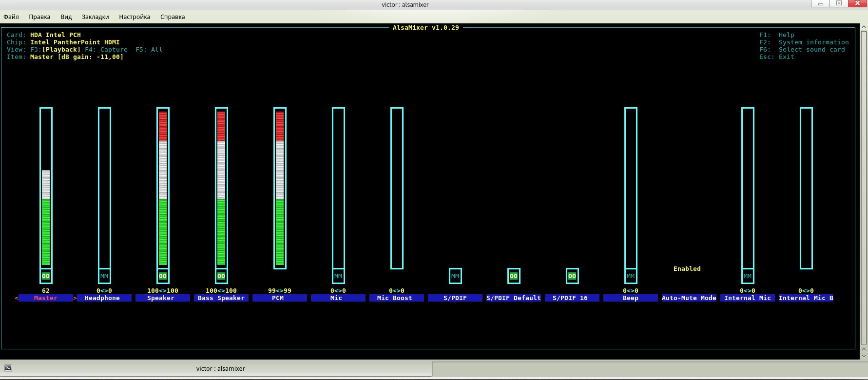The image size is (868, 380).
Task: Unmute the Internal Mic MM box
Action: (x=748, y=276)
